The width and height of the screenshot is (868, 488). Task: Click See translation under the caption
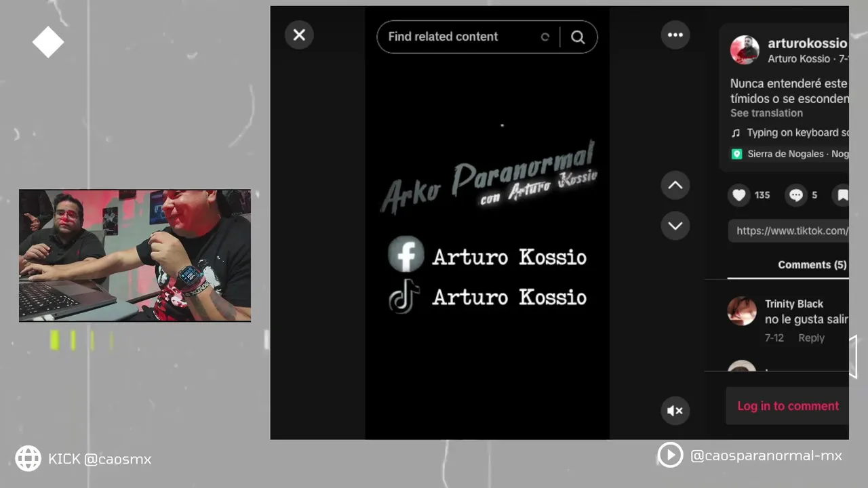[x=766, y=113]
